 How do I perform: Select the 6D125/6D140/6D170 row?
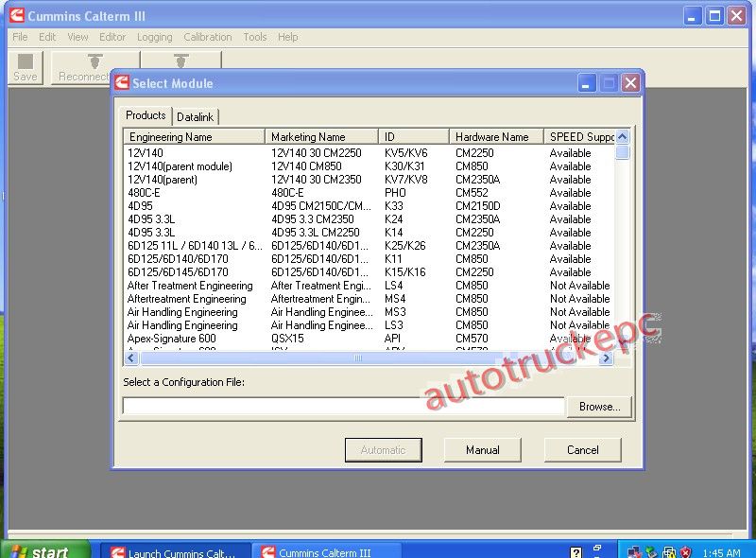coord(369,259)
